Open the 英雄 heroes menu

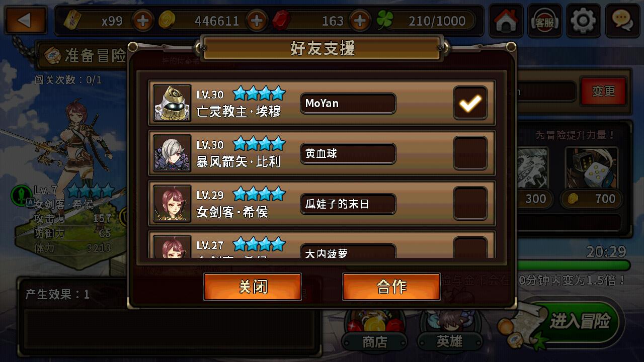(449, 332)
